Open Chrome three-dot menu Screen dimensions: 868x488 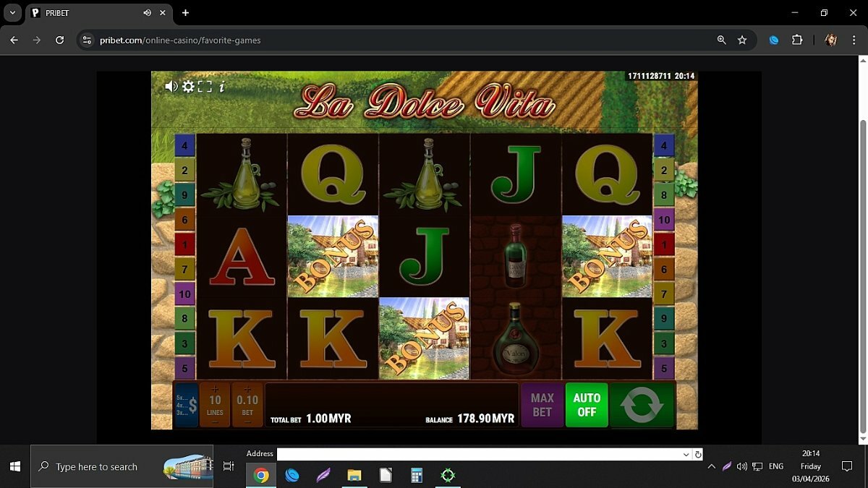[854, 40]
